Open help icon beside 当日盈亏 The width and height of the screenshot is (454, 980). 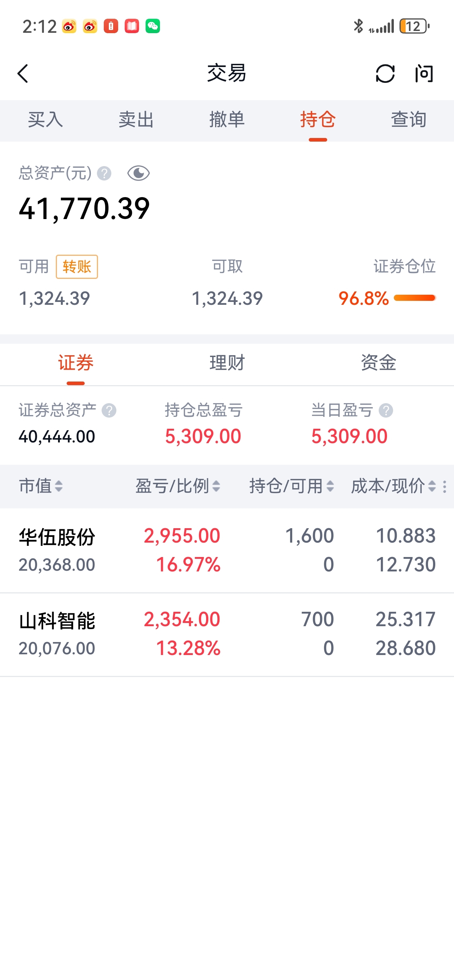click(x=386, y=410)
